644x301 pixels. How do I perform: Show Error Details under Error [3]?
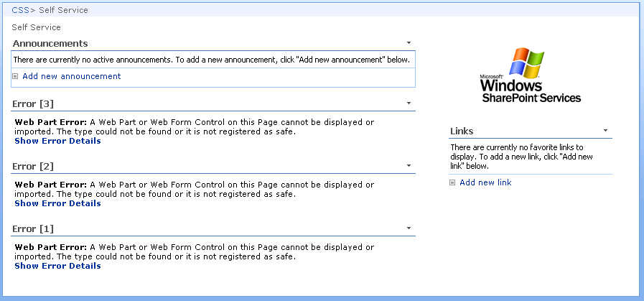(x=57, y=141)
